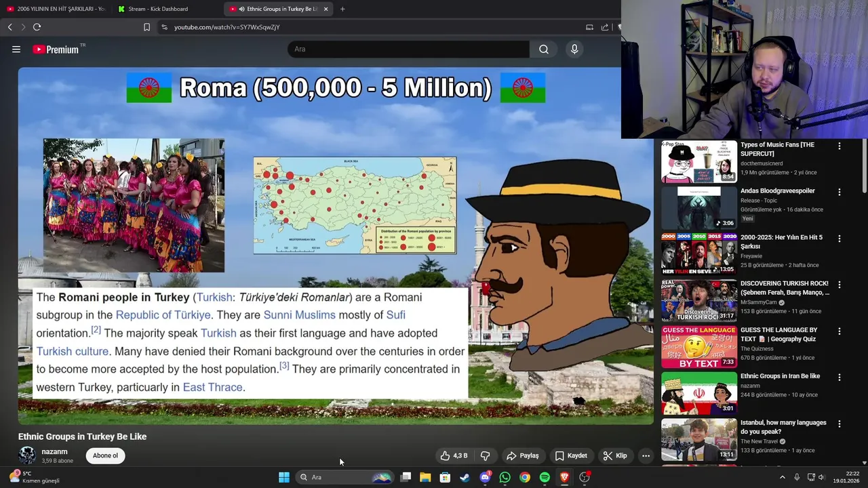
Task: Switch to the 2006 YILININ EN HİT ŞARKILARI tab
Action: [x=56, y=9]
